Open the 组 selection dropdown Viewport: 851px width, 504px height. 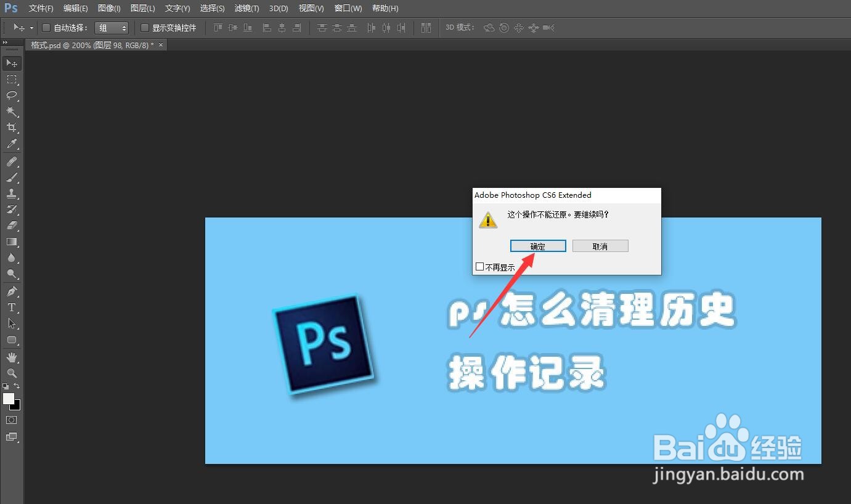point(112,28)
